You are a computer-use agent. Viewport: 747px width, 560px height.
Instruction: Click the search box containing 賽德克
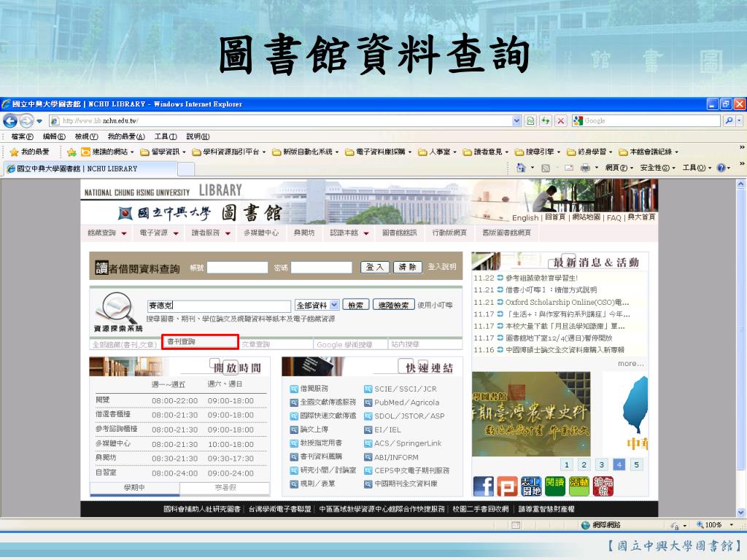[x=219, y=306]
